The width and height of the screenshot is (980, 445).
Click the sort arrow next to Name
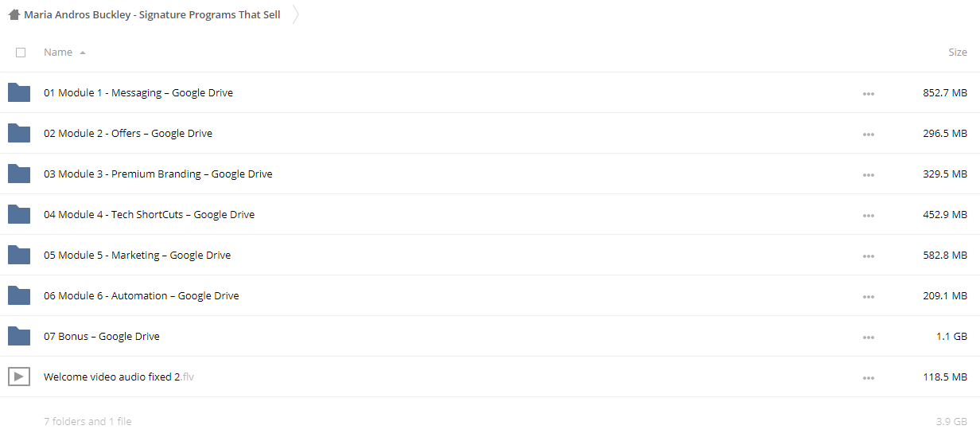[83, 53]
